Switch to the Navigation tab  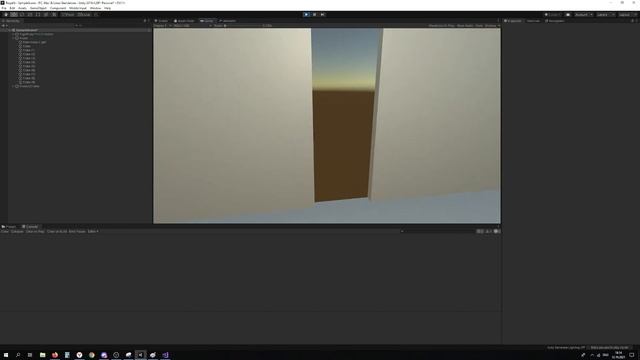[555, 21]
